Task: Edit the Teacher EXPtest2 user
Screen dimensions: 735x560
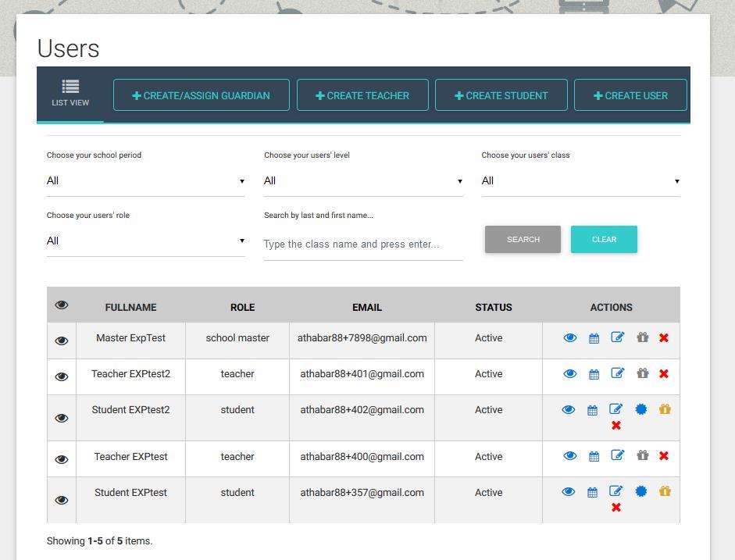Action: (618, 373)
